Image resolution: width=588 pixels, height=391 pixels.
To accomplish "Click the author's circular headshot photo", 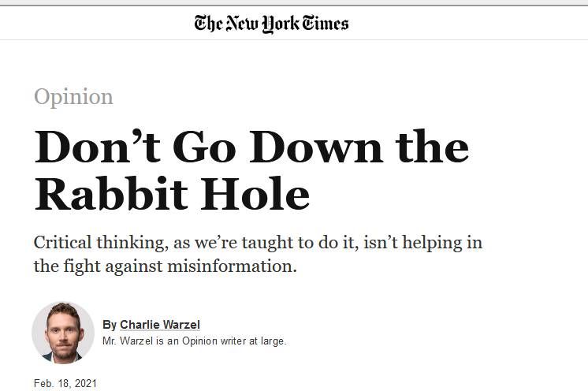I will click(63, 333).
